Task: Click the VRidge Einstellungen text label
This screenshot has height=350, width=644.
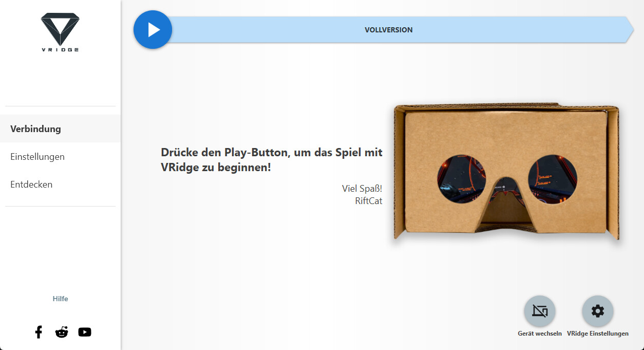Action: click(598, 334)
